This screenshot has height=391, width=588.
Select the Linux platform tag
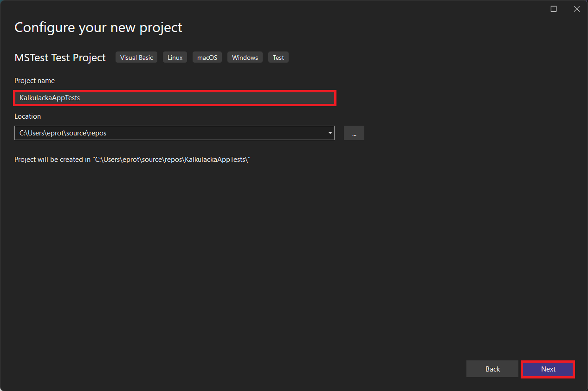175,58
